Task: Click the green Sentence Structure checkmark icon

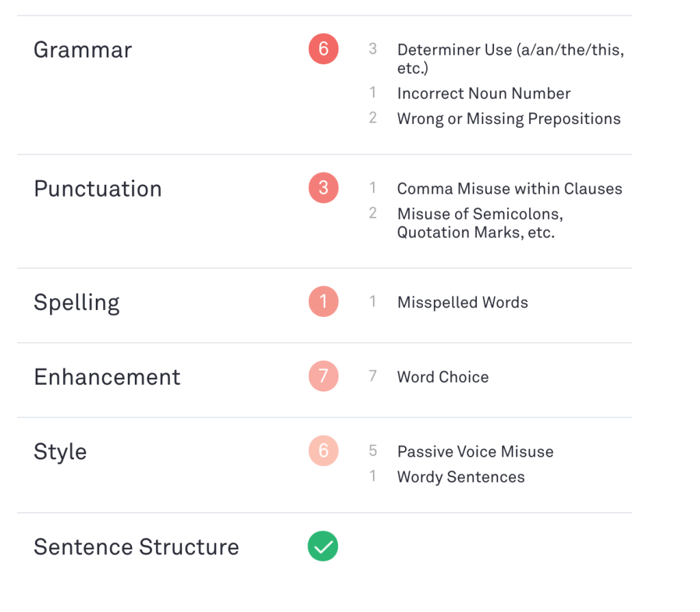Action: click(323, 547)
